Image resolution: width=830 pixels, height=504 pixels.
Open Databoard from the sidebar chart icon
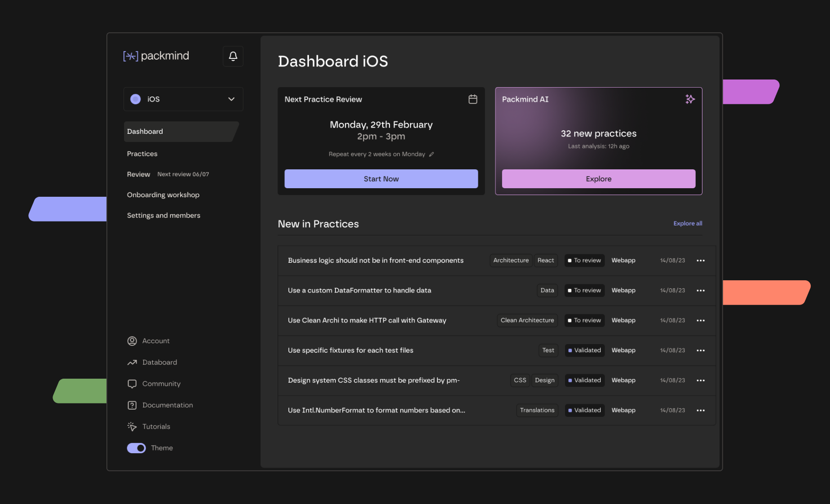(132, 363)
